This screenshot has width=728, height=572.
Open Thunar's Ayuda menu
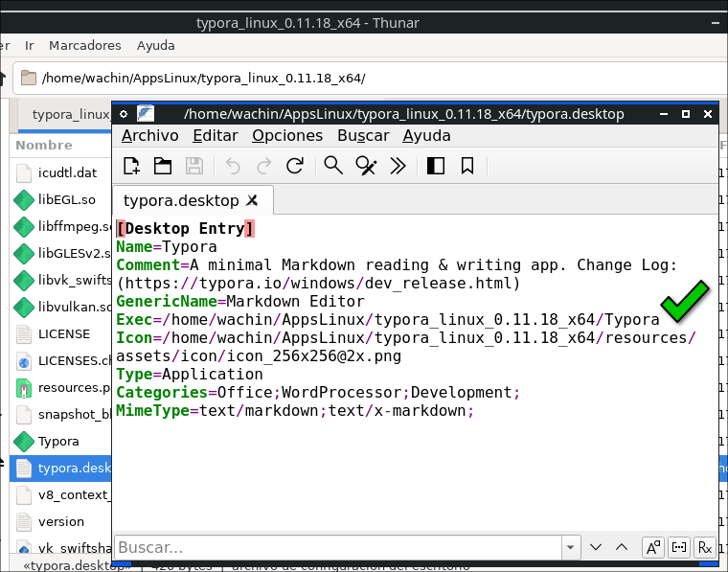click(x=155, y=45)
